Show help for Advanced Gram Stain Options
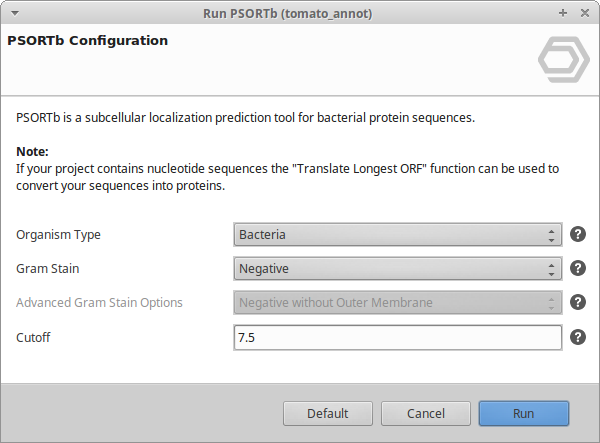This screenshot has width=600, height=443. pos(577,302)
